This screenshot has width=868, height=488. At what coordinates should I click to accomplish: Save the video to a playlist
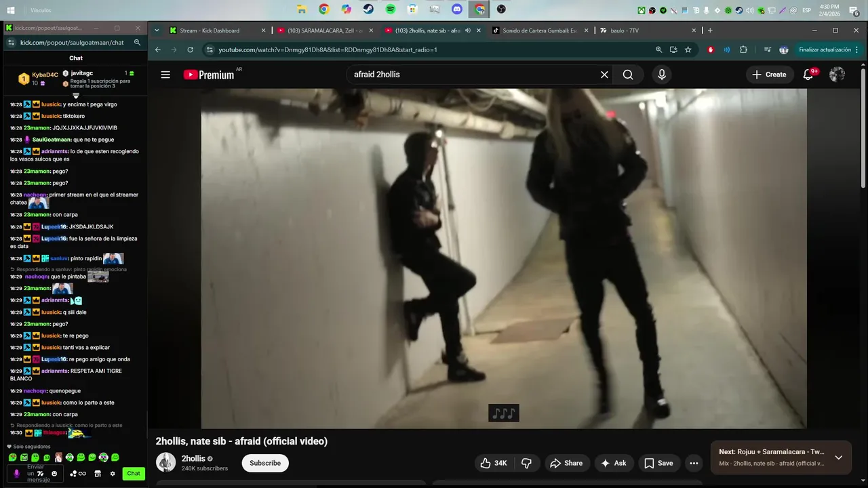pyautogui.click(x=658, y=463)
